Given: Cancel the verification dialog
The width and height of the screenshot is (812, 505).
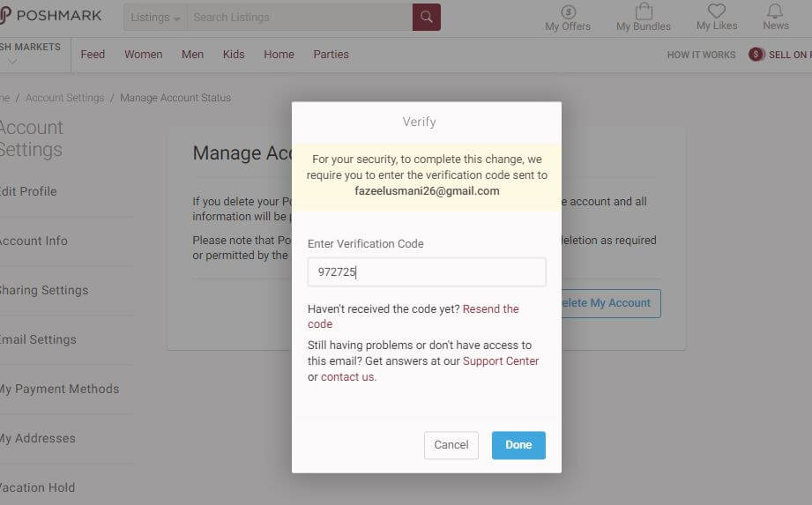Looking at the screenshot, I should [x=451, y=445].
